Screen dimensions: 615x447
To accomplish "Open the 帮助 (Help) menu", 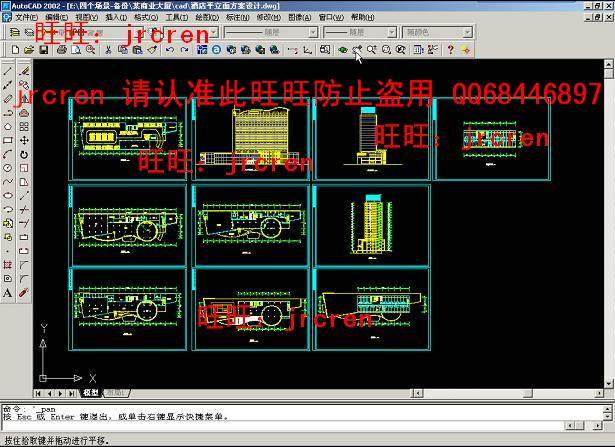I will coord(362,17).
